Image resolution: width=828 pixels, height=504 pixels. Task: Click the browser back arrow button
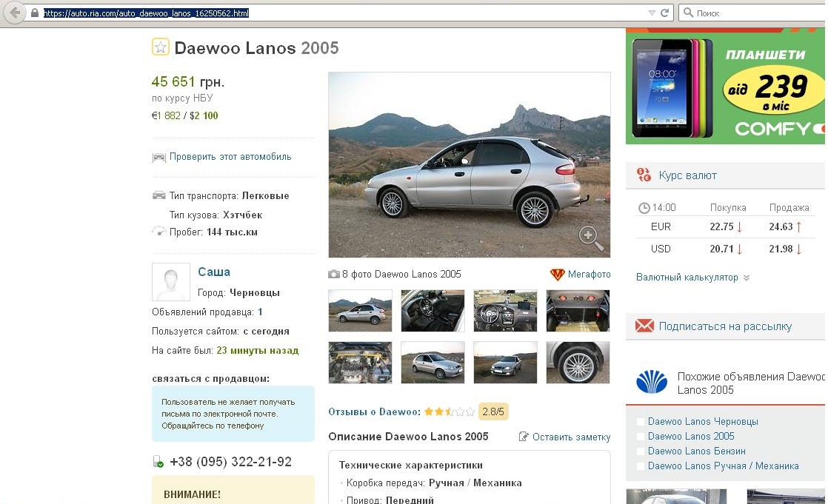pos(14,13)
